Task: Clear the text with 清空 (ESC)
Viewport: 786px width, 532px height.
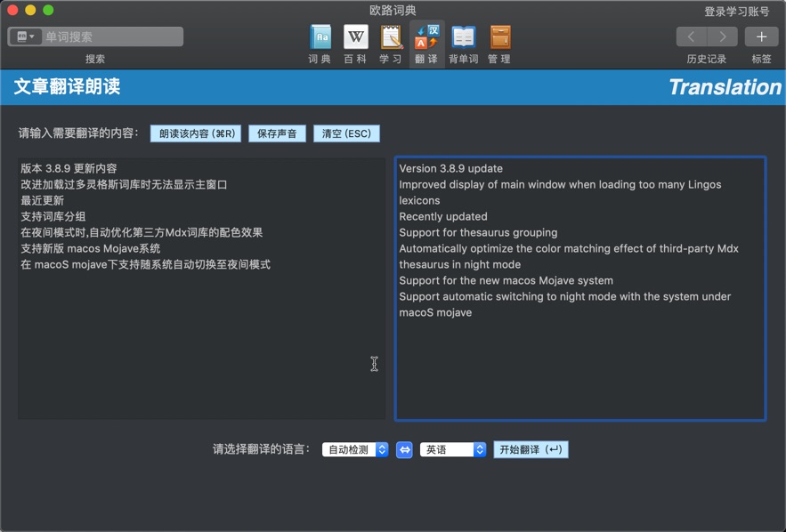Action: tap(348, 133)
